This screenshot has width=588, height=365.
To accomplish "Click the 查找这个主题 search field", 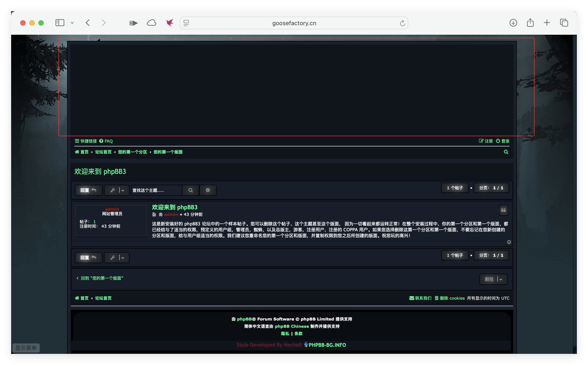I will coord(156,190).
